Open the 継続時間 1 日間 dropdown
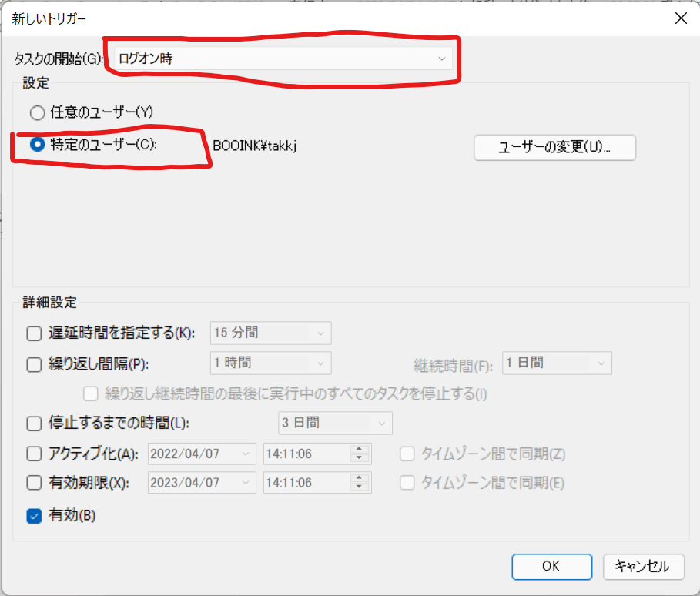Image resolution: width=700 pixels, height=596 pixels. [x=557, y=363]
